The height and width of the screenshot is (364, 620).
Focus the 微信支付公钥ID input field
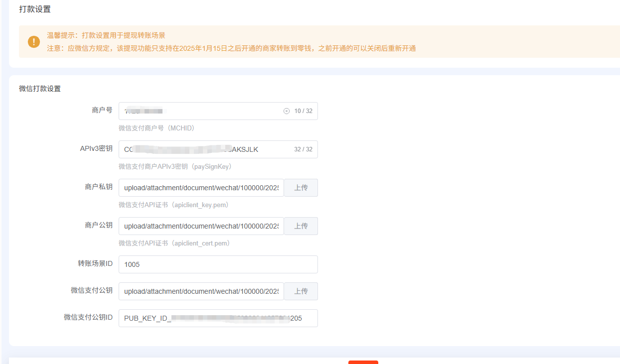coord(218,318)
